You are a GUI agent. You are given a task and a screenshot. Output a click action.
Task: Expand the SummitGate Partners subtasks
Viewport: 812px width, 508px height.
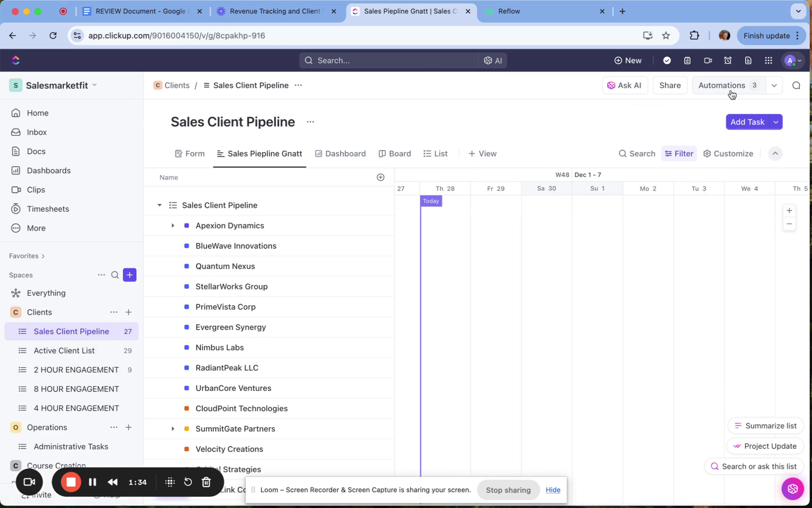173,429
